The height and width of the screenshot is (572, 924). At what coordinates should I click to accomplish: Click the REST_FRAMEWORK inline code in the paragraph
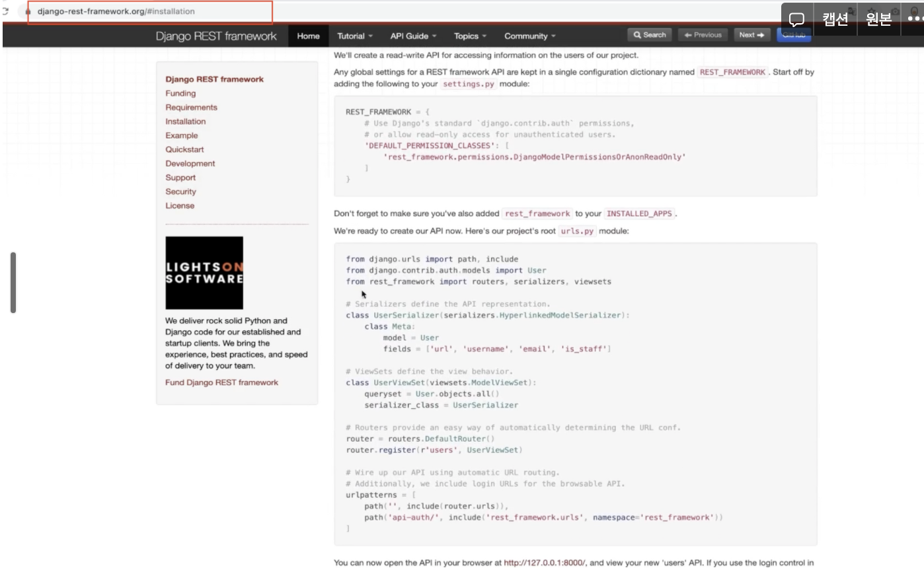(x=732, y=72)
